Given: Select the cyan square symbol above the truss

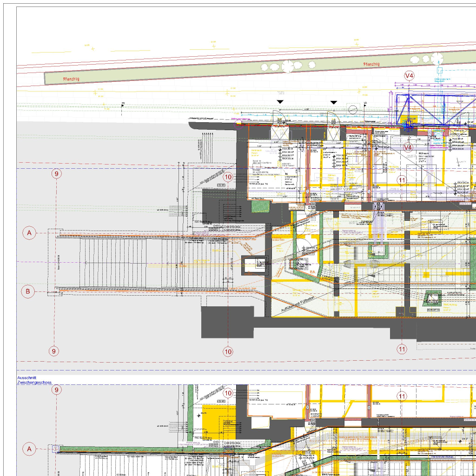Looking at the screenshot, I should 440,71.
